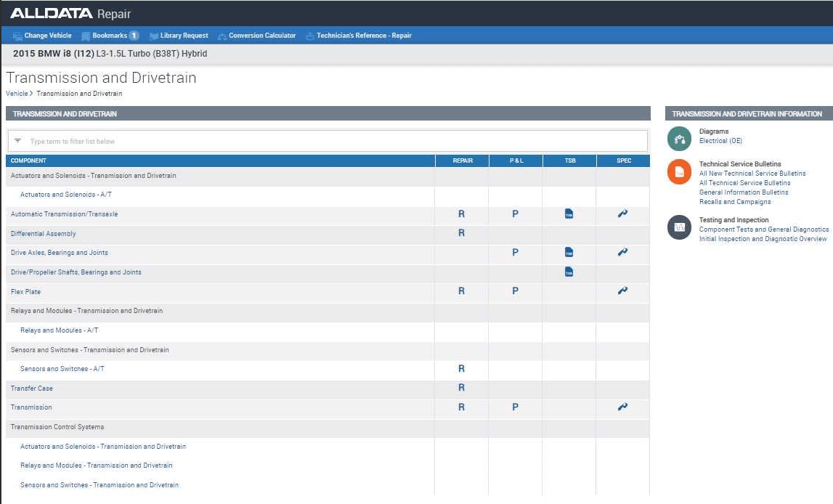Focus the filter list input field
The width and height of the screenshot is (833, 504).
(x=328, y=142)
